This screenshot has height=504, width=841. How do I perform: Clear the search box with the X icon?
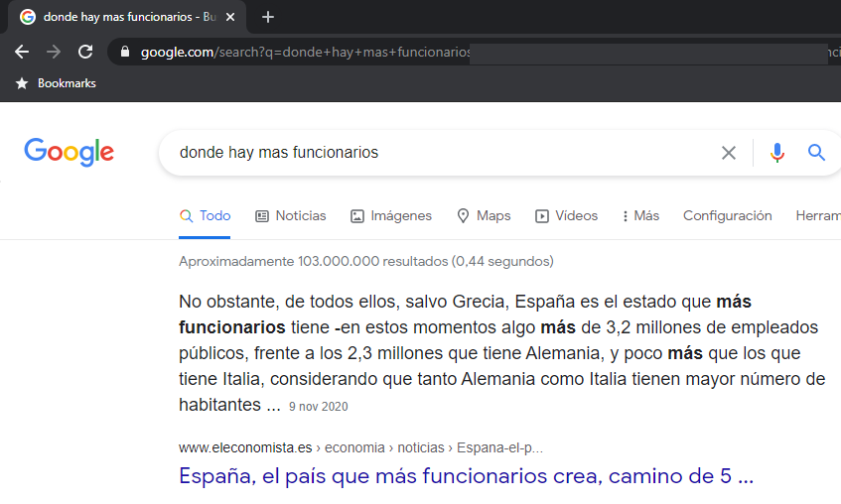(x=729, y=153)
